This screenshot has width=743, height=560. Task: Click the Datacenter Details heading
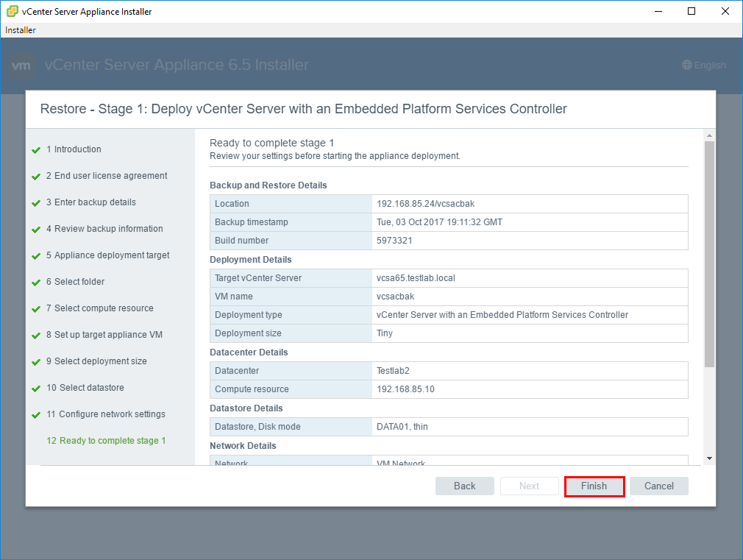(249, 352)
